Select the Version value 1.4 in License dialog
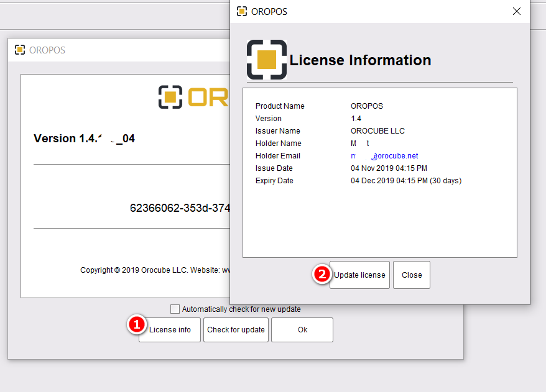Viewport: 546px width, 392px height. tap(356, 119)
